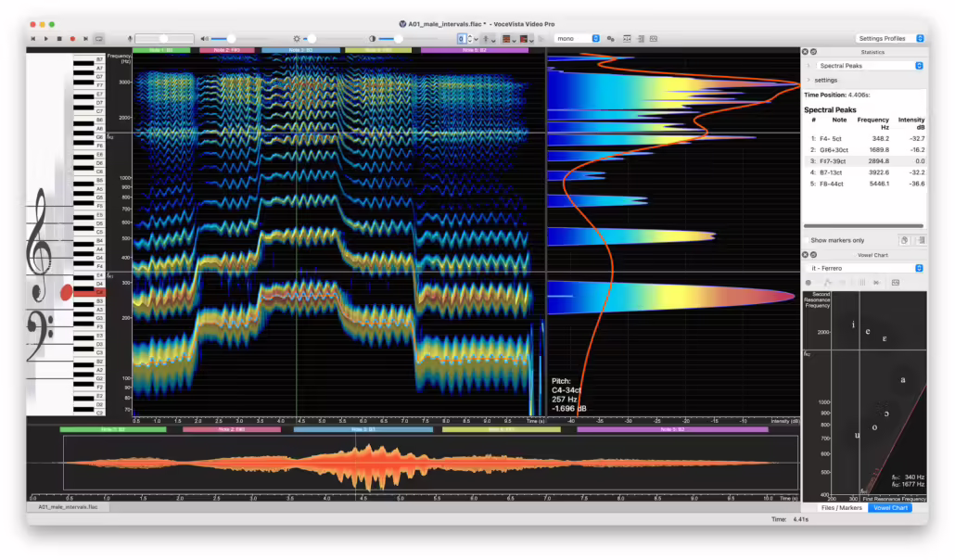The image size is (955, 560).
Task: Start playback with the play button
Action: coord(45,38)
